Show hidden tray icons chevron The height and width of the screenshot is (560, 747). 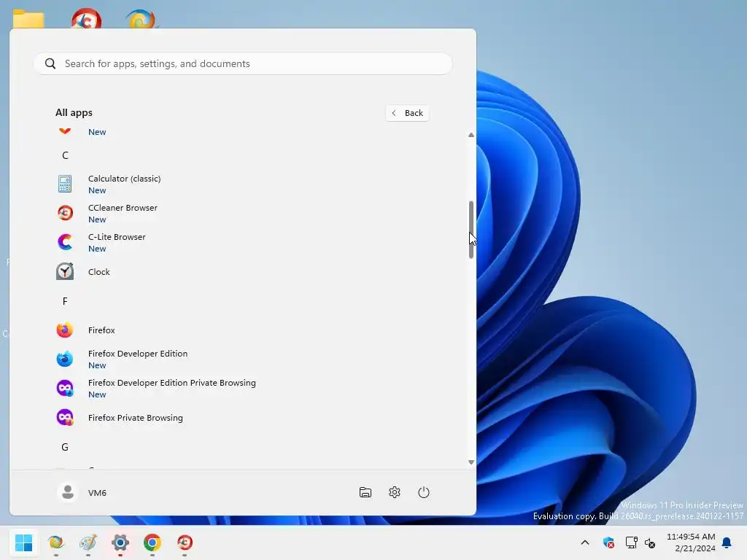click(585, 542)
